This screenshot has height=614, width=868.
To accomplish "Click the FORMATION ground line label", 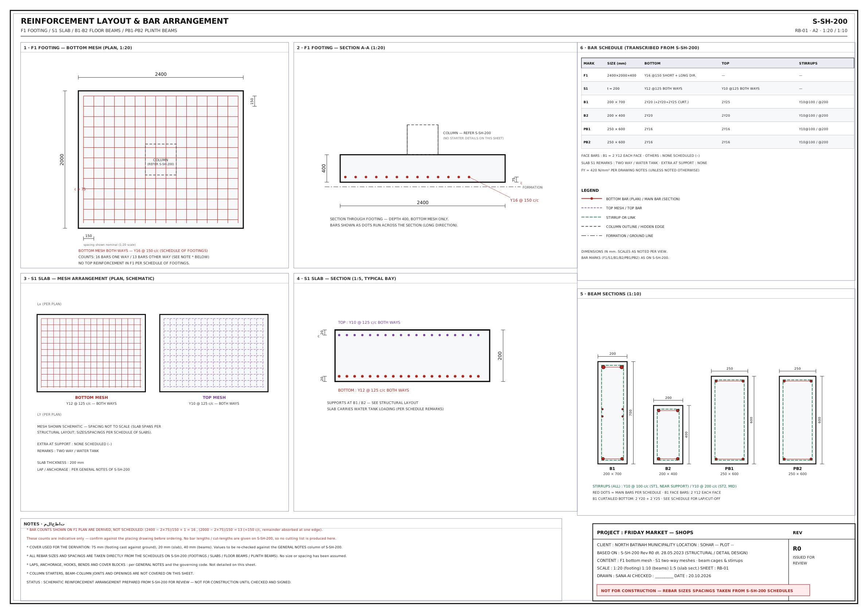I will tap(532, 187).
